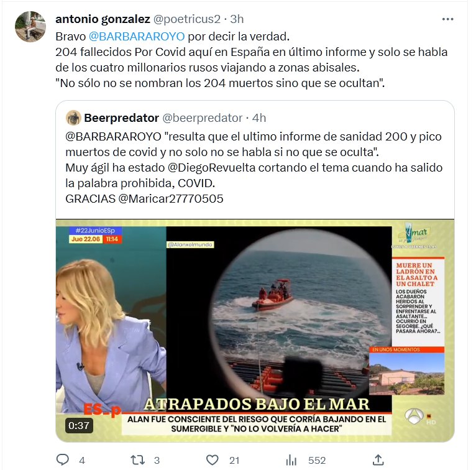Click the 552 views count
Screen dimensions: 476x470
(317, 460)
